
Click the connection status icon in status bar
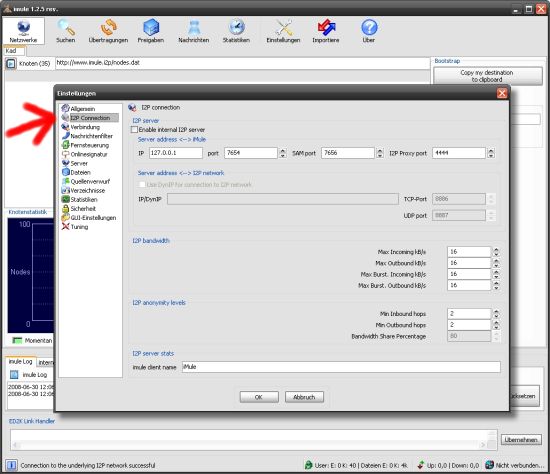tap(11, 465)
